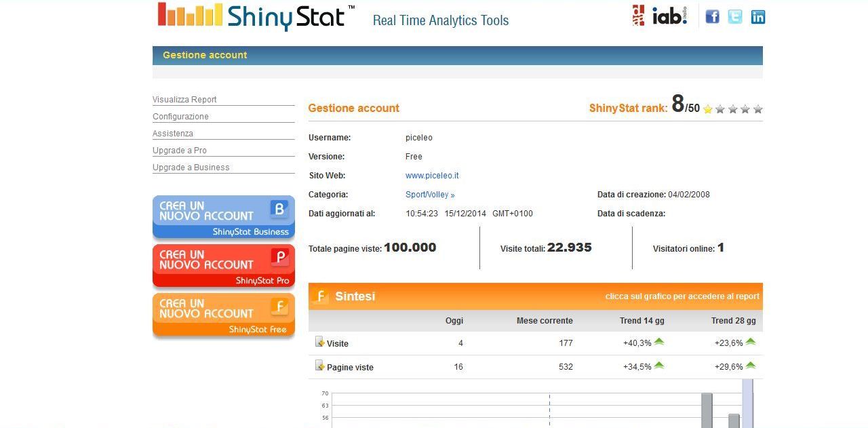Click the username value piceleo
868x428 pixels.
pyautogui.click(x=419, y=137)
